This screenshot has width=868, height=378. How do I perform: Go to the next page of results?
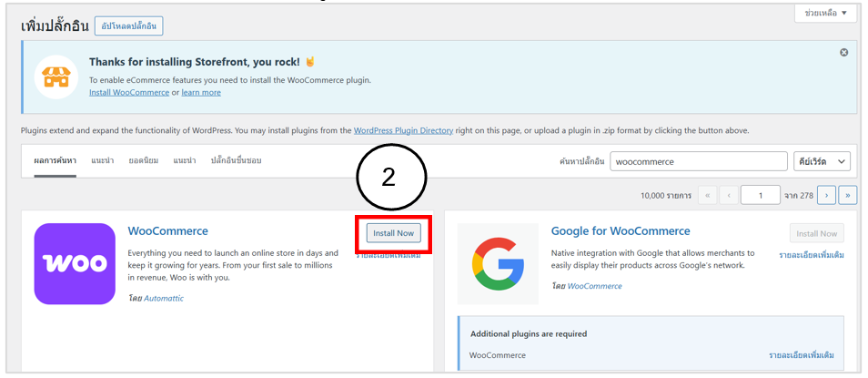click(x=826, y=195)
